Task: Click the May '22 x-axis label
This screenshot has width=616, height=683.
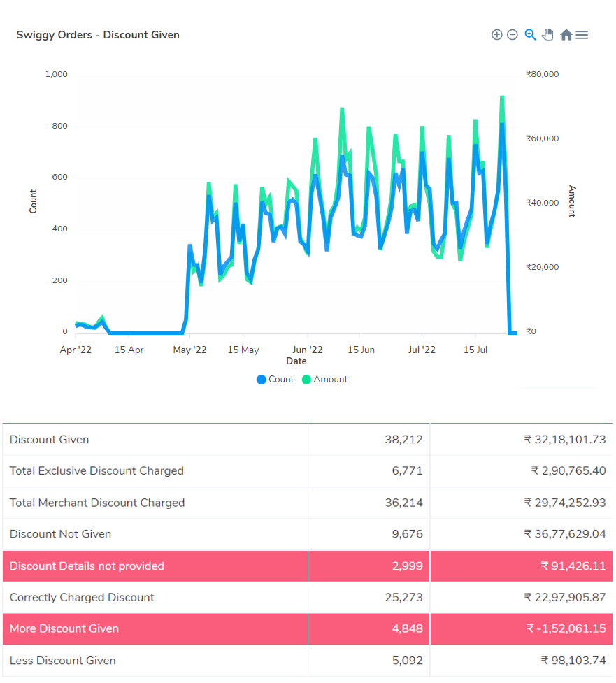Action: point(189,350)
